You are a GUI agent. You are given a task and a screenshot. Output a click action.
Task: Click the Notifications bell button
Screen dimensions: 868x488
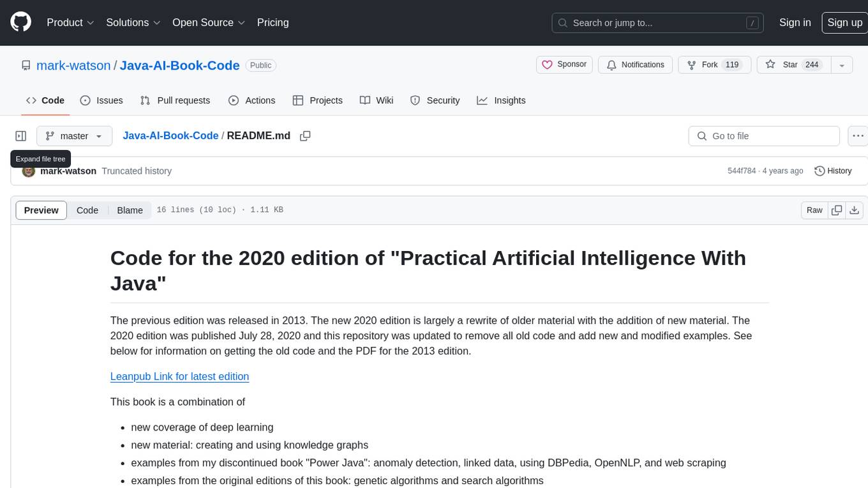635,65
